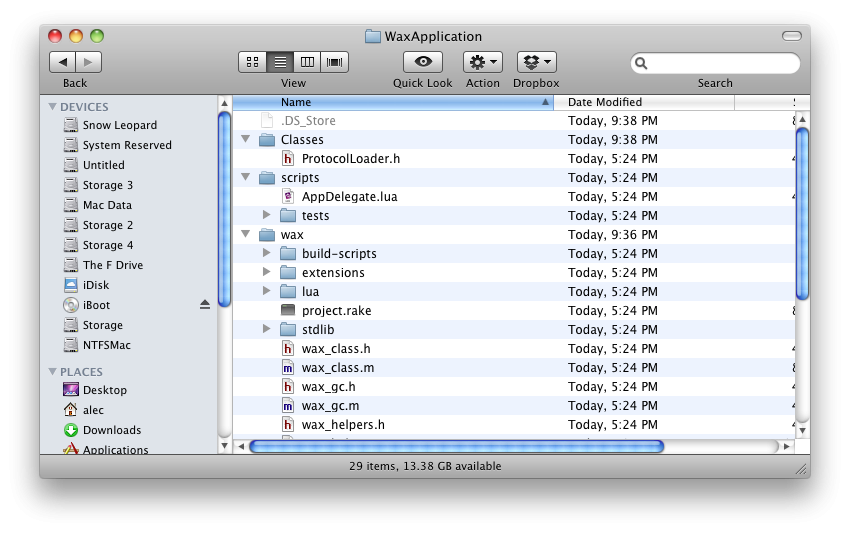The width and height of the screenshot is (850, 533).
Task: Click status text '29 items, 13.38 GB available'
Action: coord(425,466)
